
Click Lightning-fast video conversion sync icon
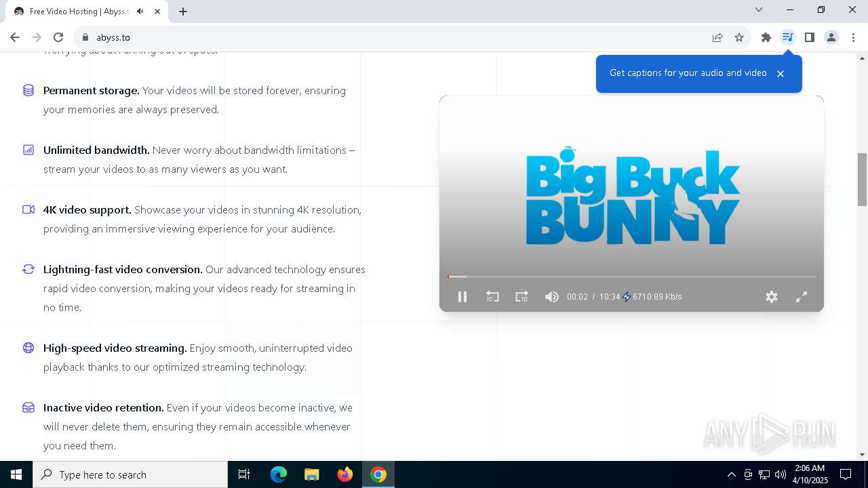tap(28, 269)
